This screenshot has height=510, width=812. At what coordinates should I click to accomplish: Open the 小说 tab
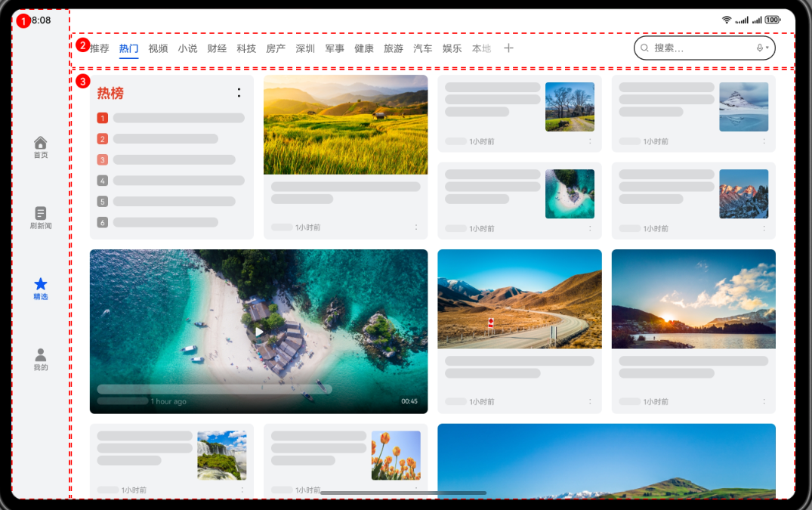(187, 48)
